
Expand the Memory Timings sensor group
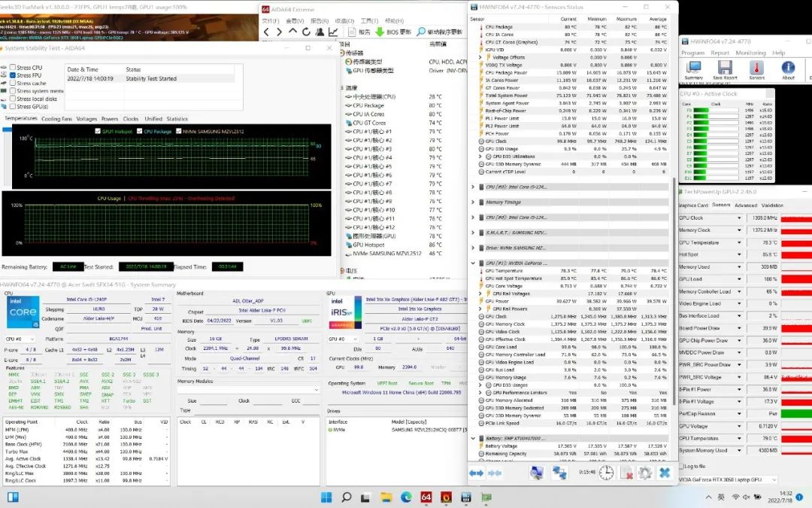(473, 202)
